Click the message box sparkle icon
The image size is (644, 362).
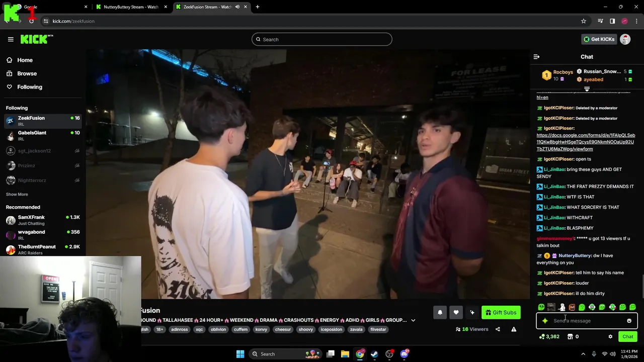point(545,321)
